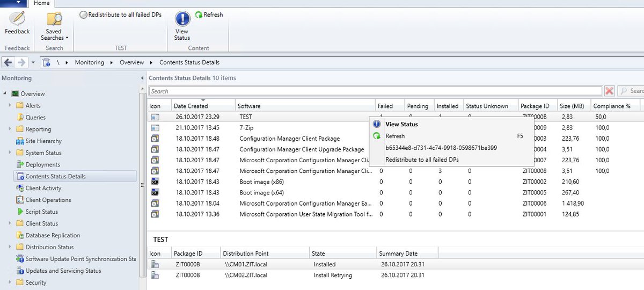
Task: Select Contents Status Details node
Action: pos(74,176)
